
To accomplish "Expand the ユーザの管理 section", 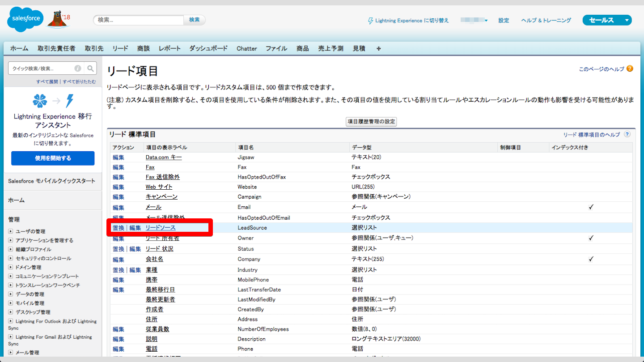I will point(10,231).
